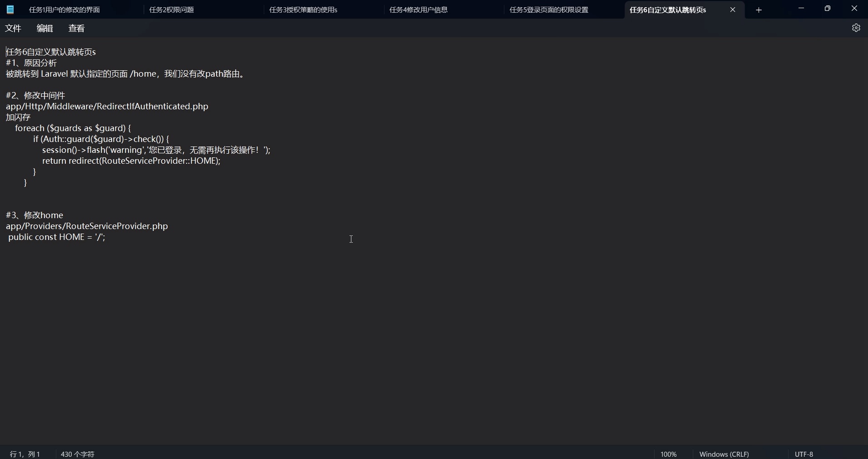Open the settings gear icon
The height and width of the screenshot is (459, 868).
(856, 28)
